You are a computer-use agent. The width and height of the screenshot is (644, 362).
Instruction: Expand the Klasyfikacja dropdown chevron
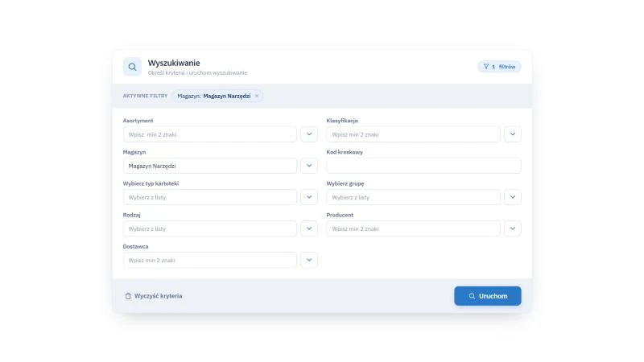(513, 134)
